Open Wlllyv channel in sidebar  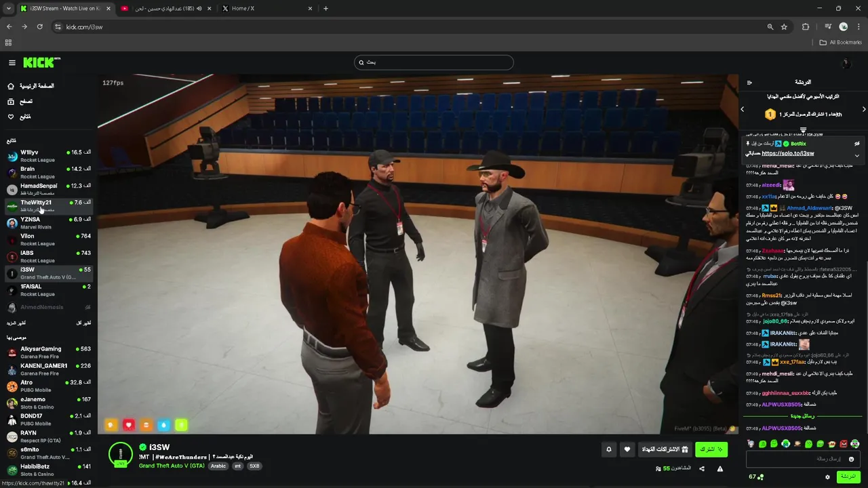tap(47, 156)
